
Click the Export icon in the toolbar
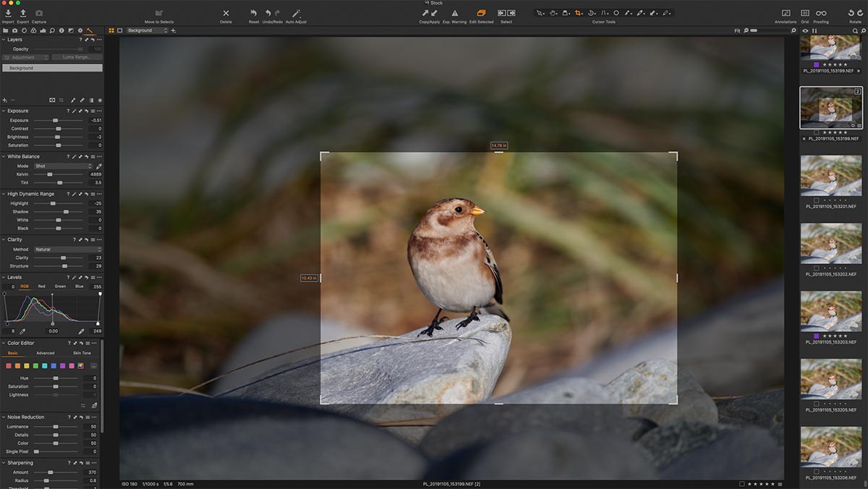(x=22, y=13)
